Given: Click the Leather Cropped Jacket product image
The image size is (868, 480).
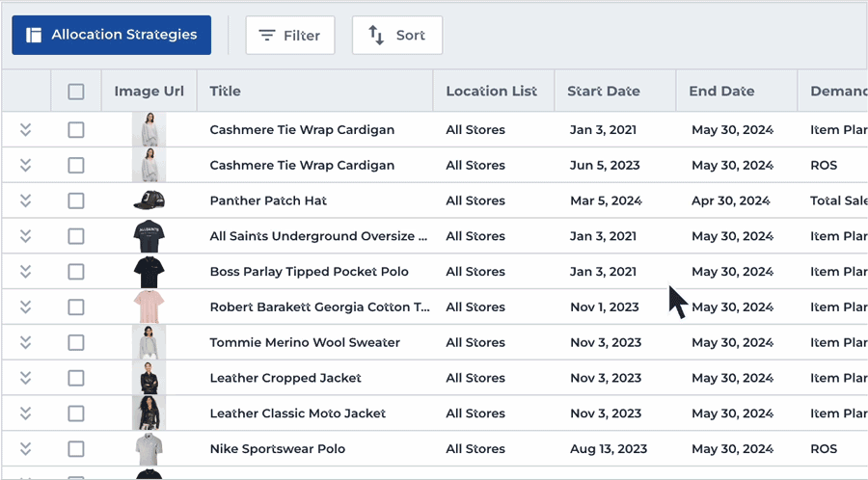Looking at the screenshot, I should (149, 378).
